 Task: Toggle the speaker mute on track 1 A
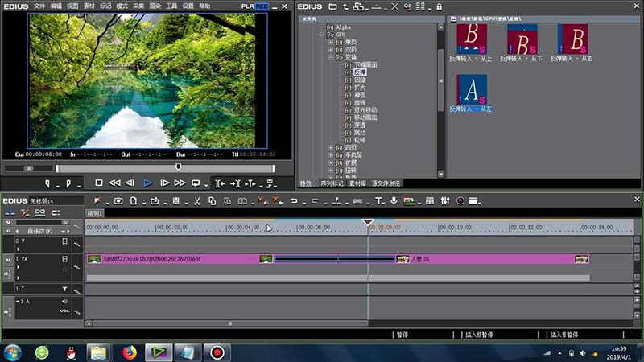pyautogui.click(x=64, y=302)
